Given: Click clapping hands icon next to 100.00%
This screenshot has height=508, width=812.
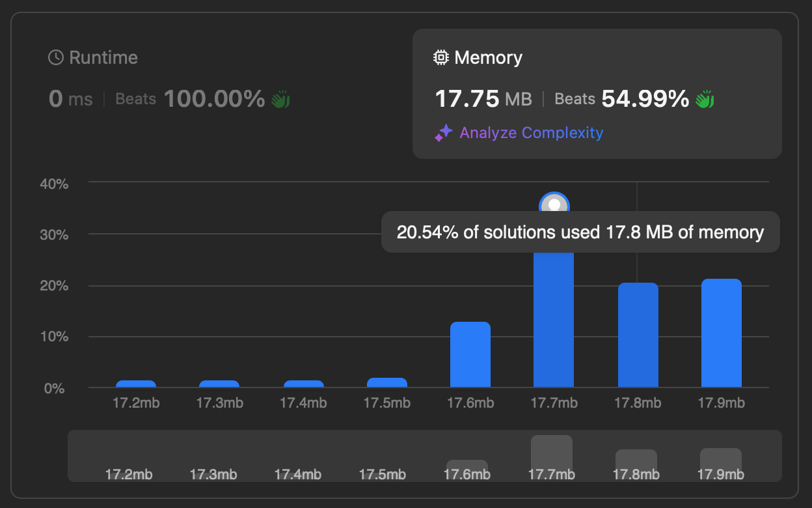Looking at the screenshot, I should [280, 99].
